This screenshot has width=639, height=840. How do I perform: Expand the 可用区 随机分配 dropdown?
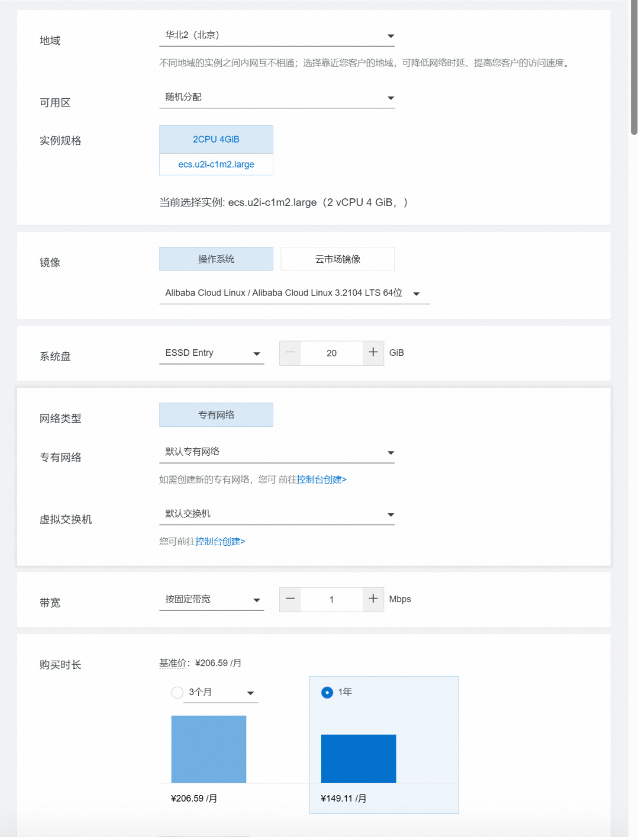[276, 98]
